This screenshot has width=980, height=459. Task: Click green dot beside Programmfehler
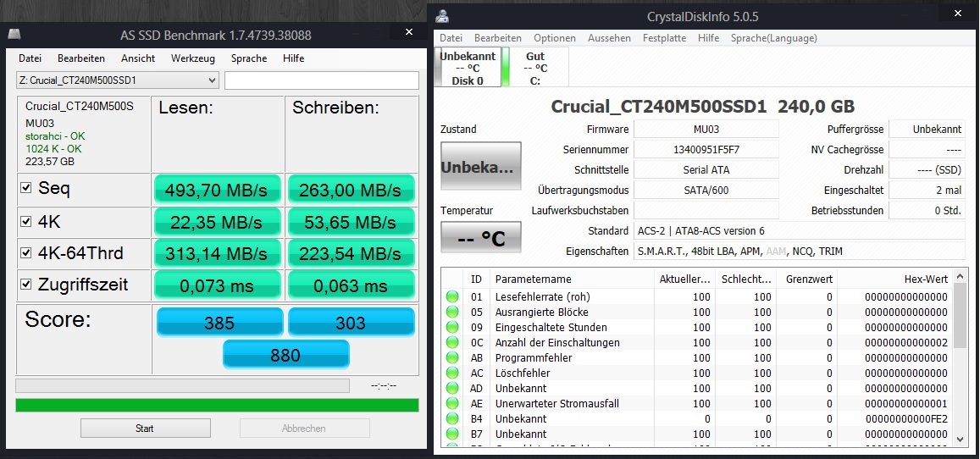452,358
